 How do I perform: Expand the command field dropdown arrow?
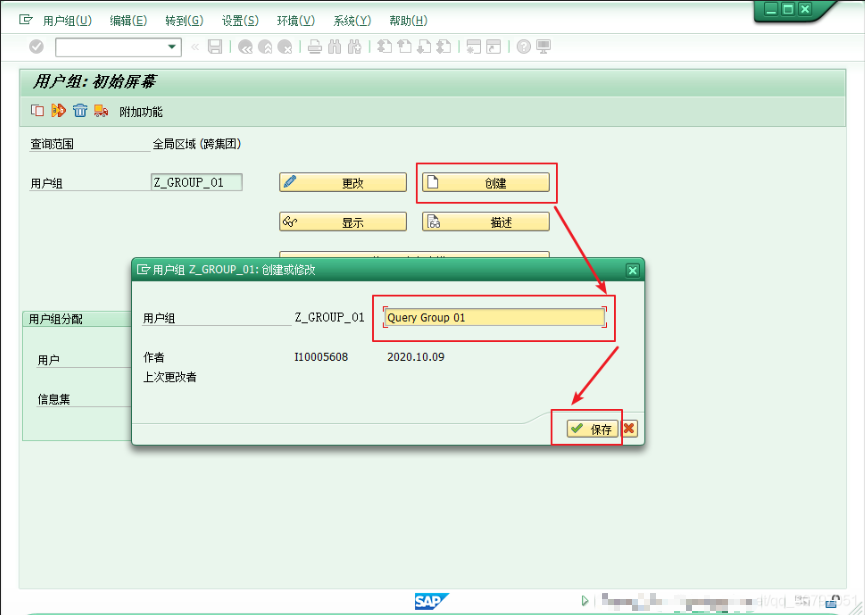coord(173,47)
